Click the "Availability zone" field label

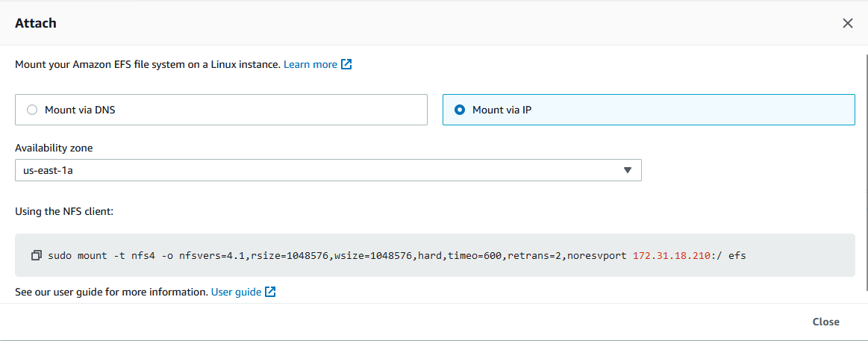coord(54,148)
